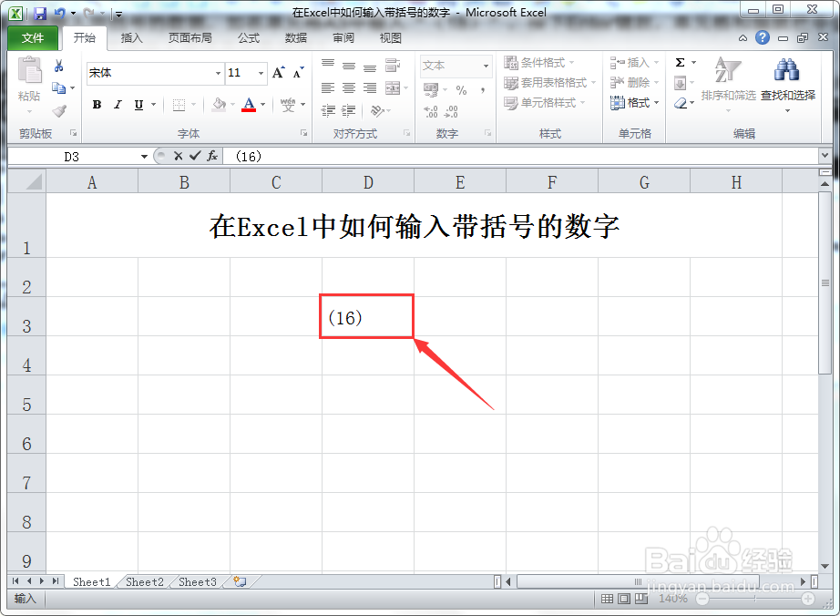The height and width of the screenshot is (616, 840).
Task: Click the AutoSum sigma icon
Action: point(680,63)
